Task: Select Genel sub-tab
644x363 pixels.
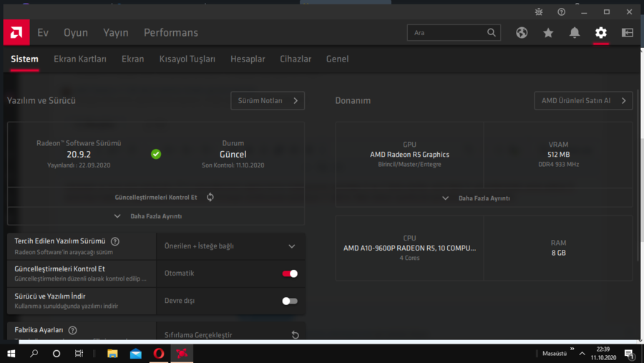Action: point(338,59)
